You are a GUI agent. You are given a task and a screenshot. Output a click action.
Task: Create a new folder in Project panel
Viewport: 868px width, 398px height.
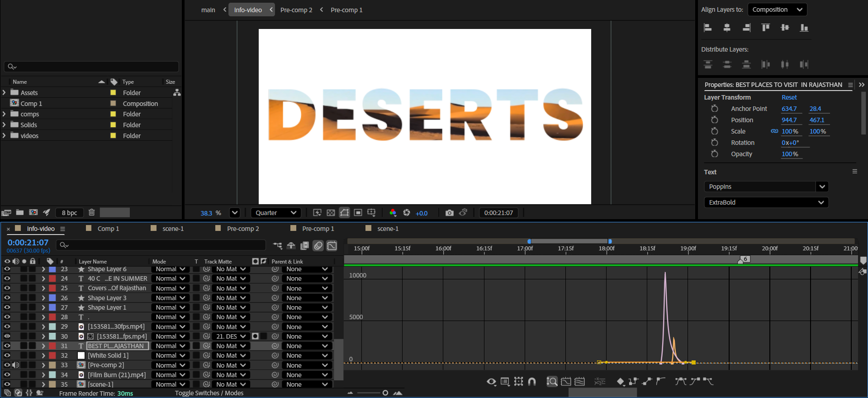(20, 212)
